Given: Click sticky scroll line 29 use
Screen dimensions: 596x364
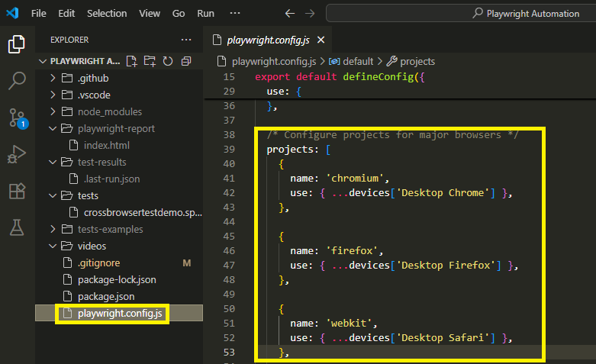Looking at the screenshot, I should pos(284,91).
